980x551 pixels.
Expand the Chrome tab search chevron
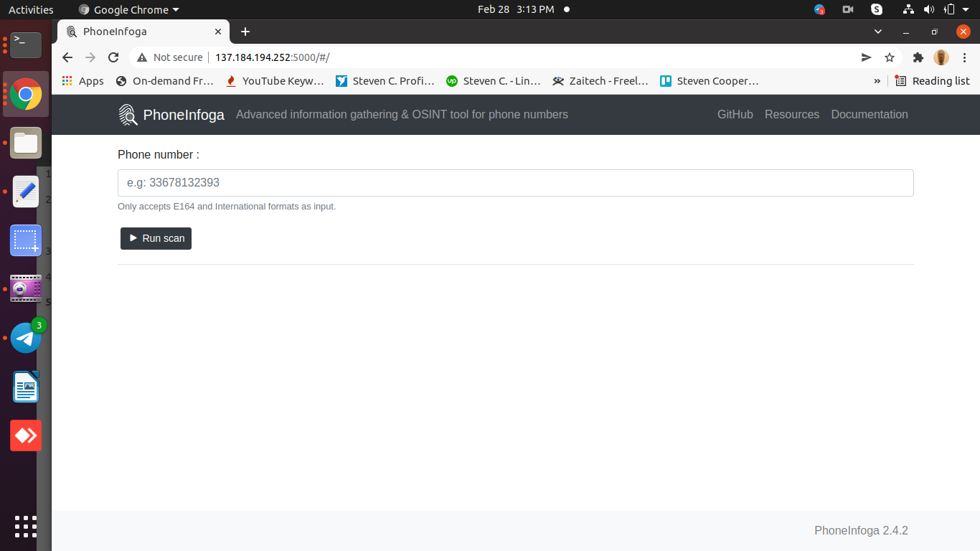click(878, 32)
